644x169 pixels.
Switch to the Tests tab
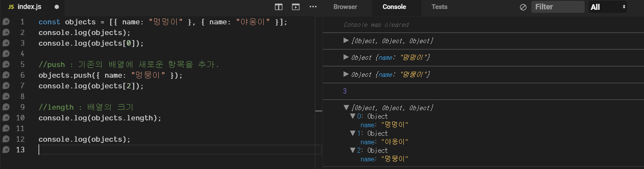point(440,7)
